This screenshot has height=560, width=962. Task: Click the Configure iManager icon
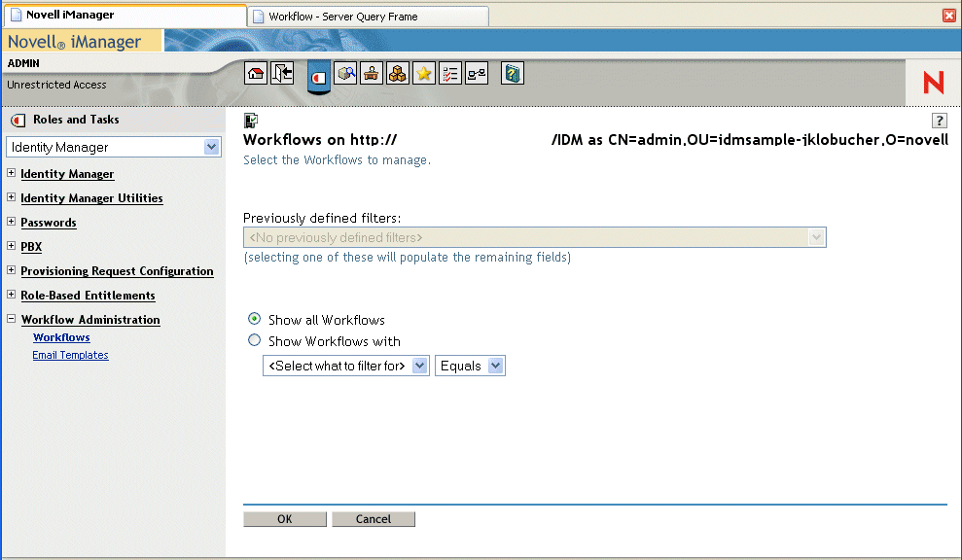(371, 73)
